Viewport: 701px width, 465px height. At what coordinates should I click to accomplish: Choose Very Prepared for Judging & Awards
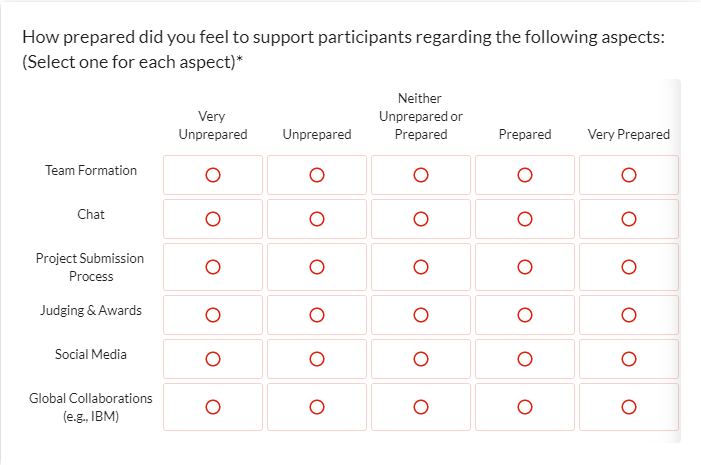(628, 315)
